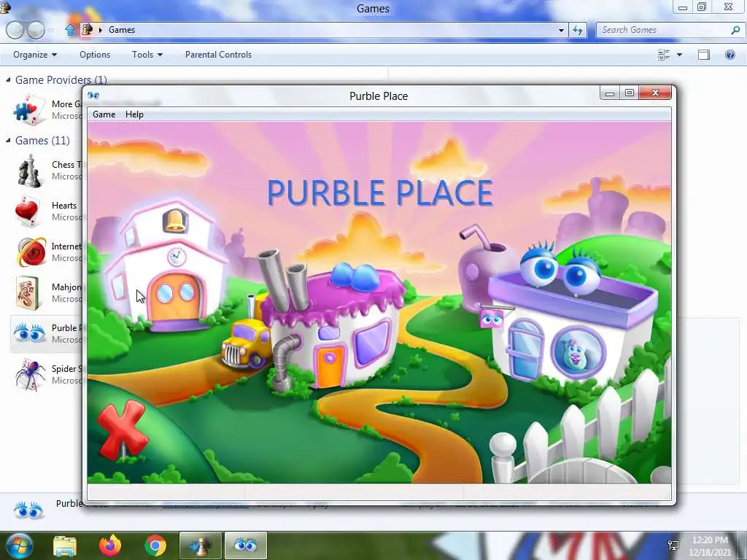Click the blue help icon in Games window

729,55
